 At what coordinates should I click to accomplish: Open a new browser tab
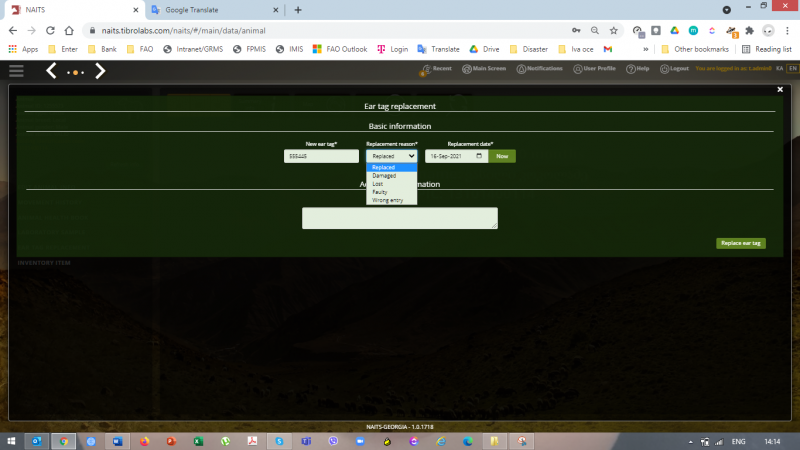coord(298,10)
